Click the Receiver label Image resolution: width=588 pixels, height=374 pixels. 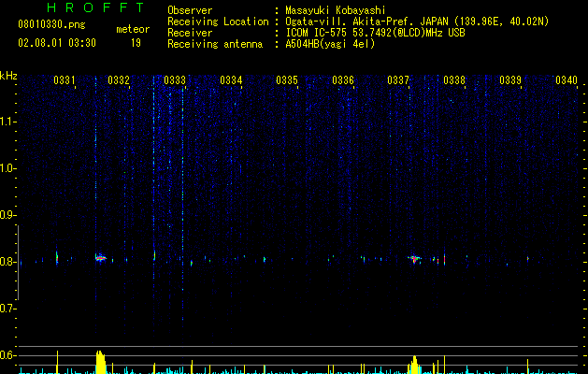pyautogui.click(x=190, y=33)
